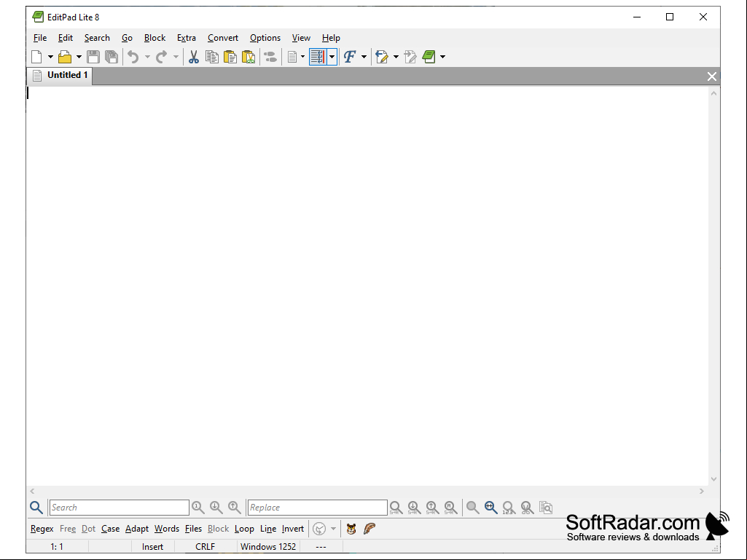The width and height of the screenshot is (747, 560).
Task: Expand the word wrap dropdown arrow
Action: click(x=332, y=57)
